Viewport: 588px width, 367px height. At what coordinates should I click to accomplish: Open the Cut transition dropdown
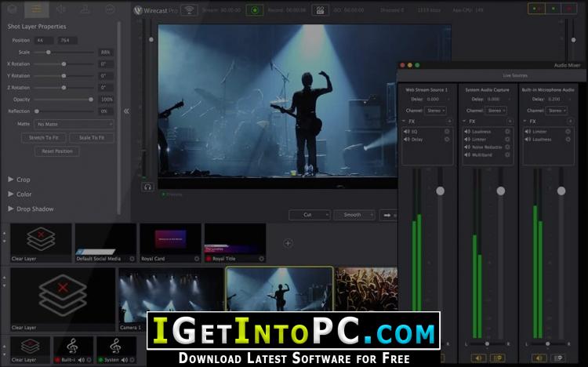310,215
